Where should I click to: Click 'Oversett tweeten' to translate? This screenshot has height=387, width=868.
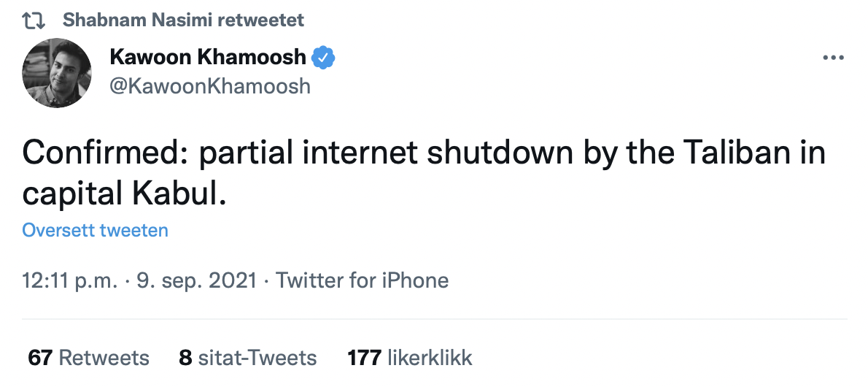(96, 229)
